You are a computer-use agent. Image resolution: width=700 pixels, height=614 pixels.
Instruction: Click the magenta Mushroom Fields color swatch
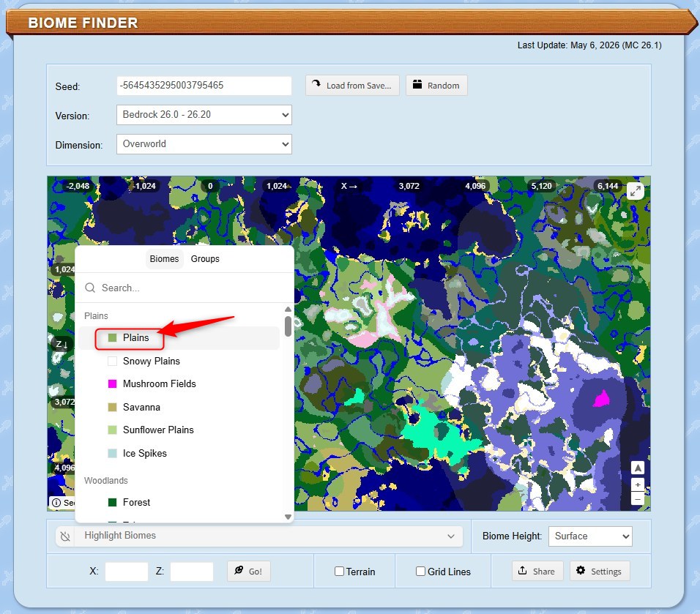pos(113,383)
